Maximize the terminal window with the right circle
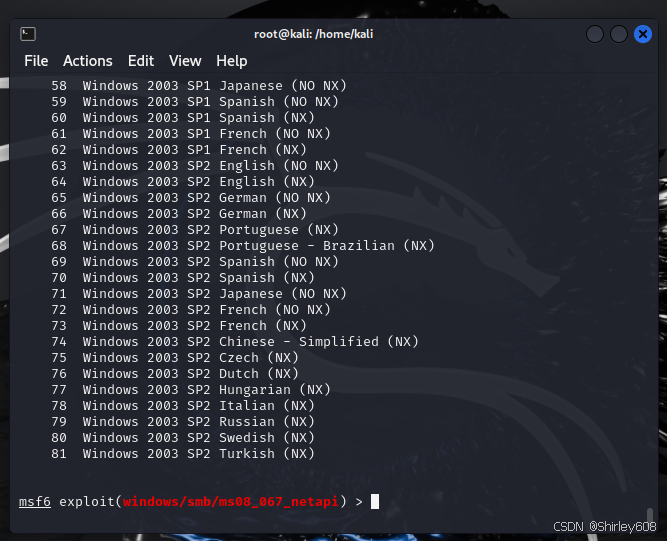Viewport: 667px width, 541px height. pyautogui.click(x=619, y=34)
